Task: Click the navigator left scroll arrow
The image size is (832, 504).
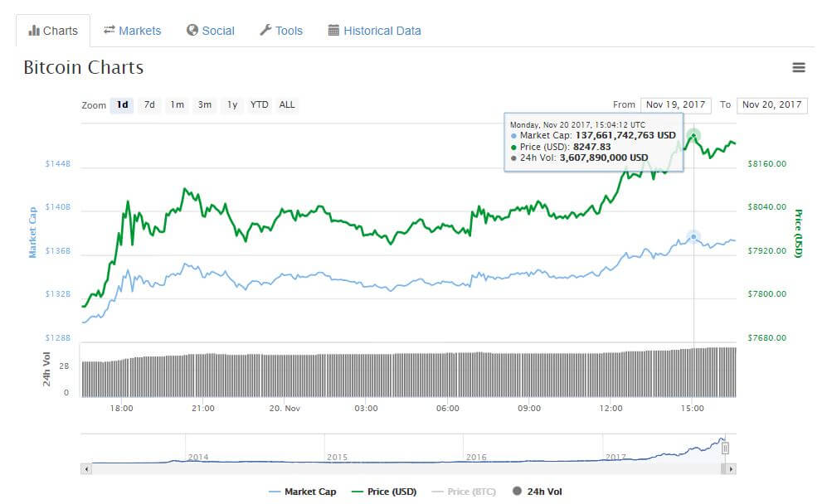Action: click(x=86, y=469)
